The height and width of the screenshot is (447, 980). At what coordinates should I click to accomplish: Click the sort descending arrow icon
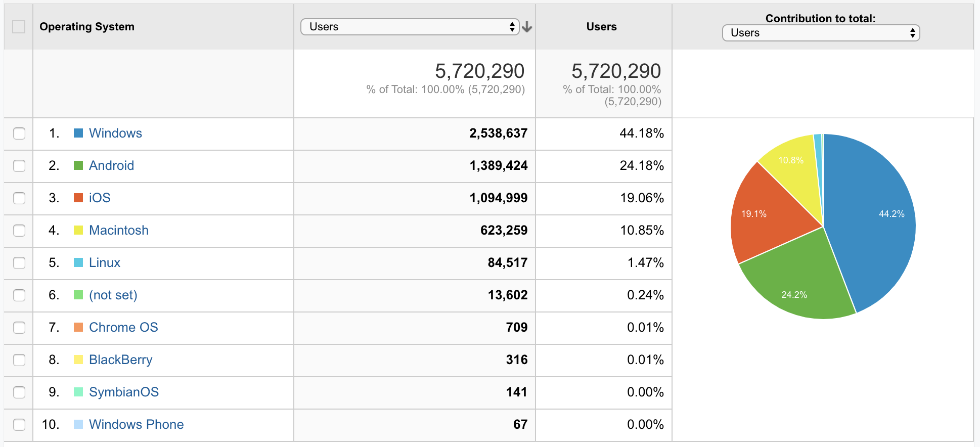click(x=527, y=27)
